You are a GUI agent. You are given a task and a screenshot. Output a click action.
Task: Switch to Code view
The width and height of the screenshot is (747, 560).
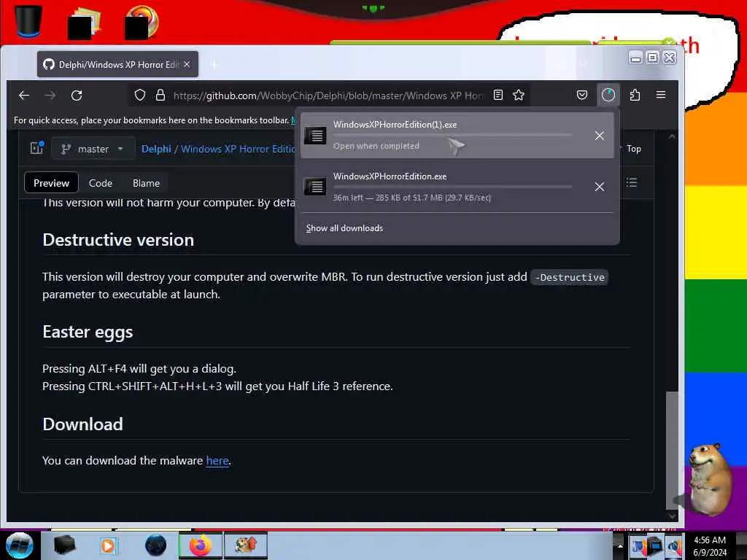pos(101,183)
